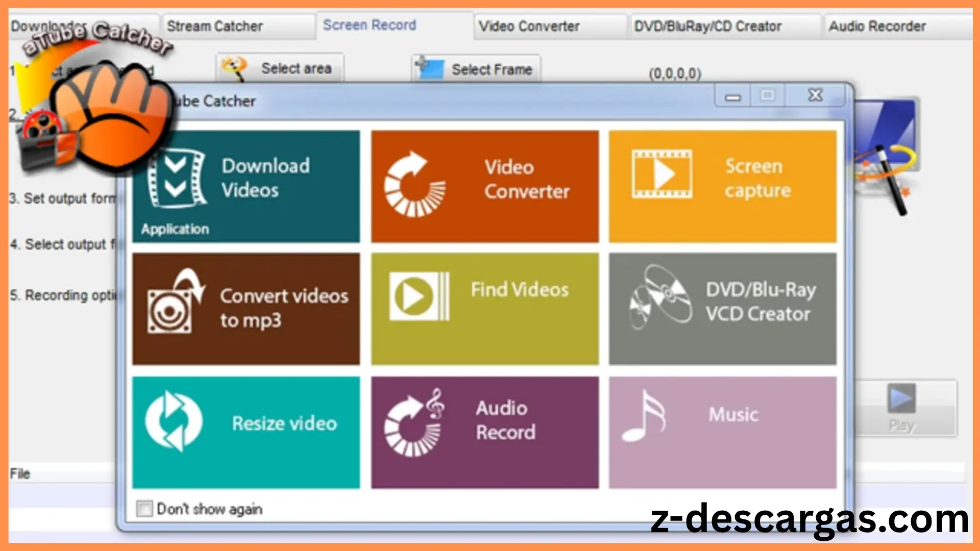This screenshot has width=980, height=551.
Task: Click the Select Frame button
Action: (476, 69)
